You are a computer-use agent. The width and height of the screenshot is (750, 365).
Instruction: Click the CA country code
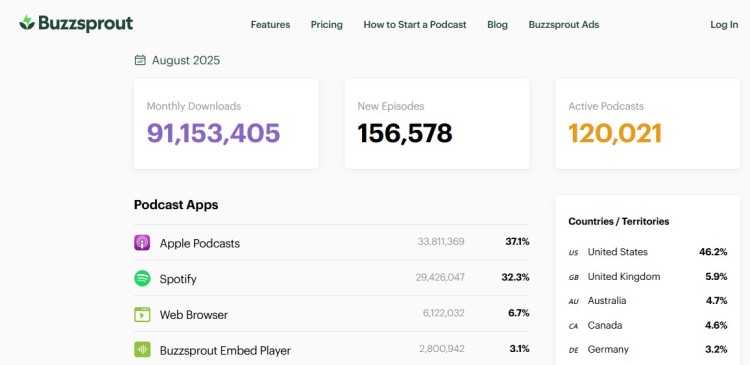pos(573,326)
